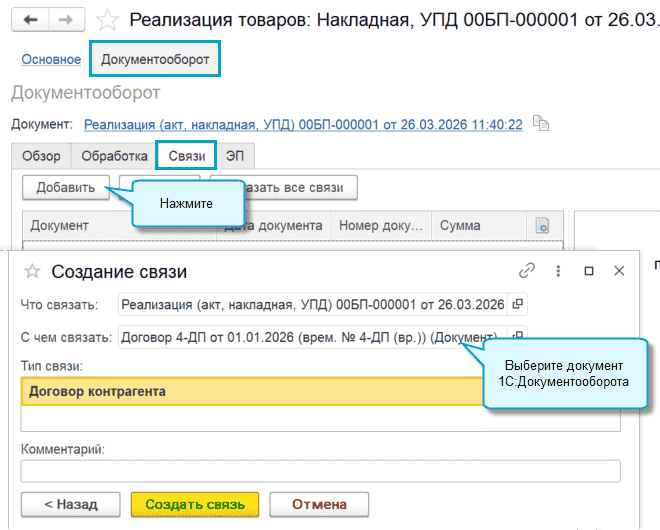Open the Что связать field's linked item
Screen dimensions: 660x530
[517, 304]
